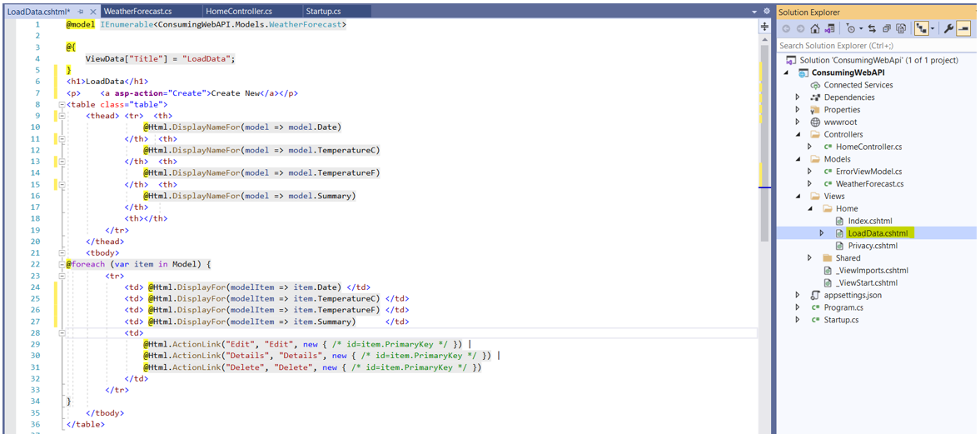
Task: Collapse the td region containing ActionLinks
Action: pos(62,333)
